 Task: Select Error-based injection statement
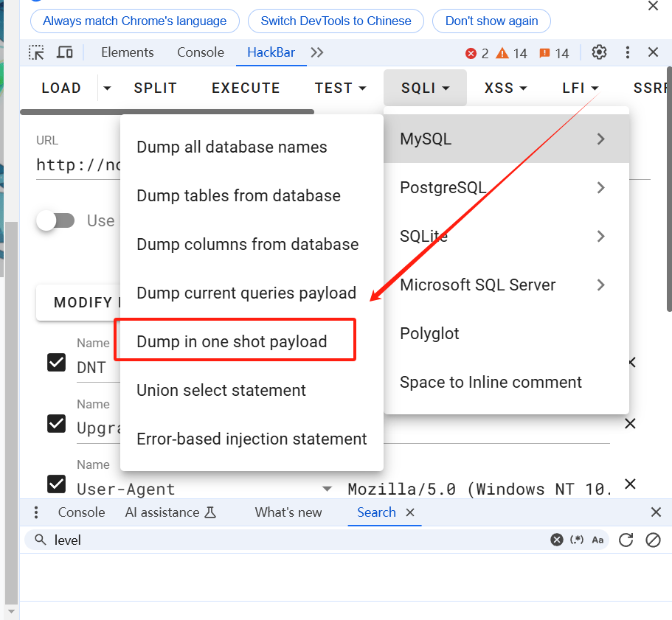[x=252, y=439]
